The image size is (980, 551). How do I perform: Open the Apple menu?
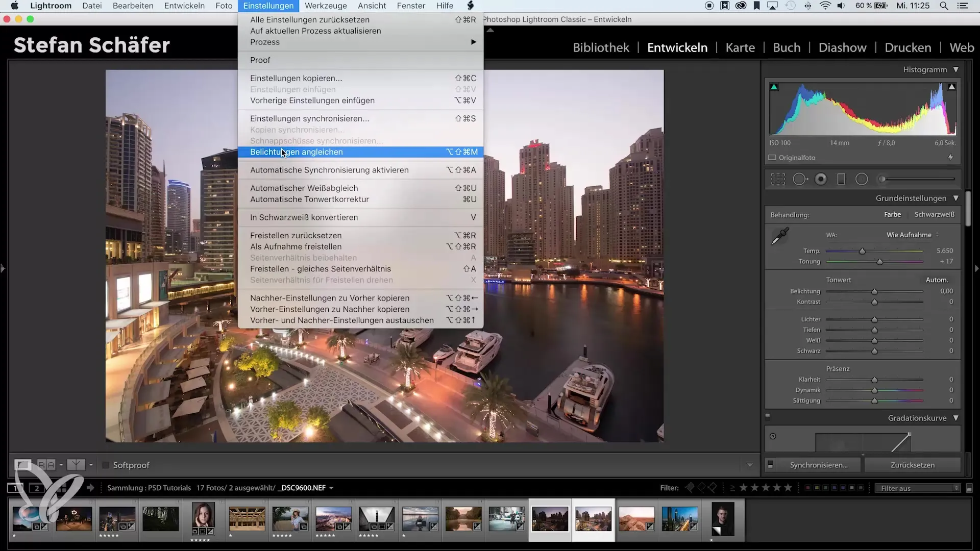click(x=14, y=6)
